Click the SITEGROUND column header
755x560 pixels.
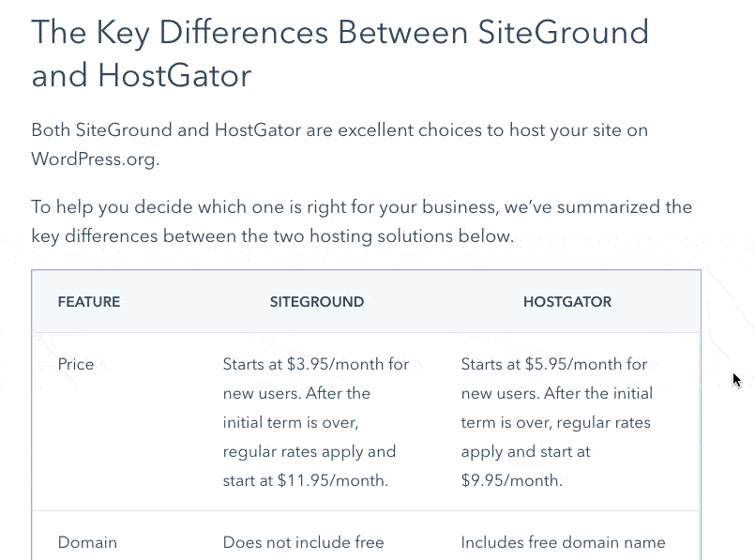pos(316,302)
